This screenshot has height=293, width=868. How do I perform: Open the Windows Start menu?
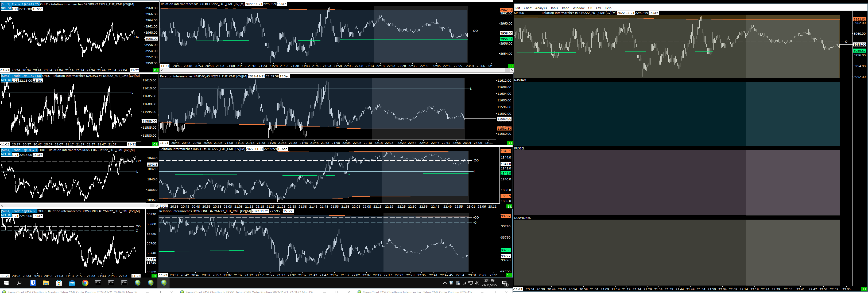coord(6,283)
